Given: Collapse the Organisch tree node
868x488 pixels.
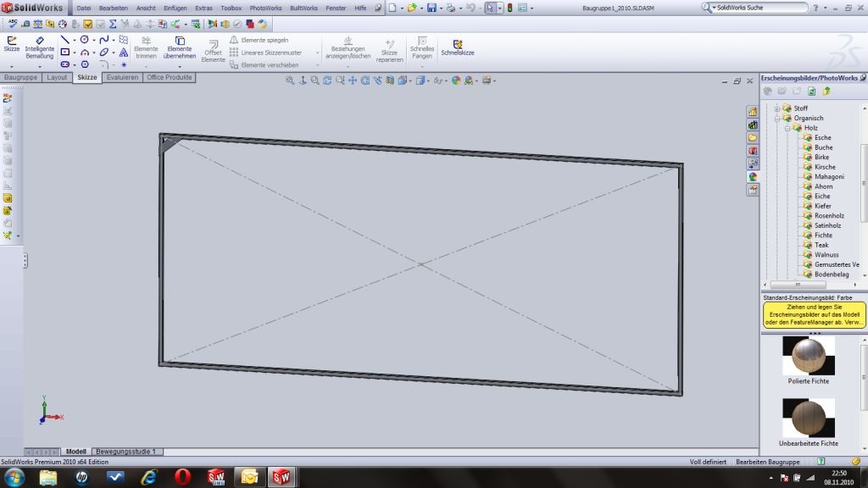Looking at the screenshot, I should point(777,119).
